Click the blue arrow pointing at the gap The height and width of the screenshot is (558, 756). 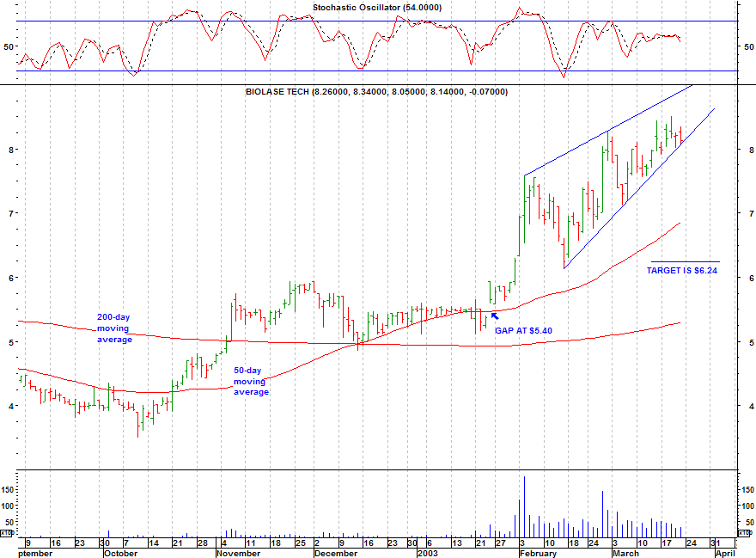pos(495,316)
